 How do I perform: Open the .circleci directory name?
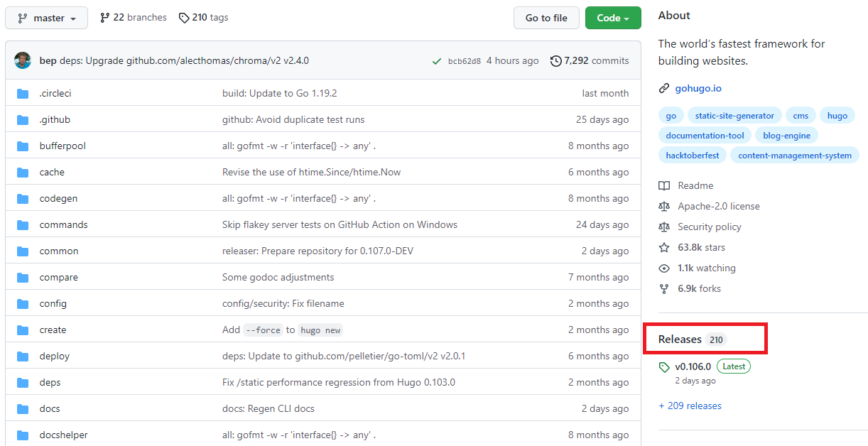point(55,93)
